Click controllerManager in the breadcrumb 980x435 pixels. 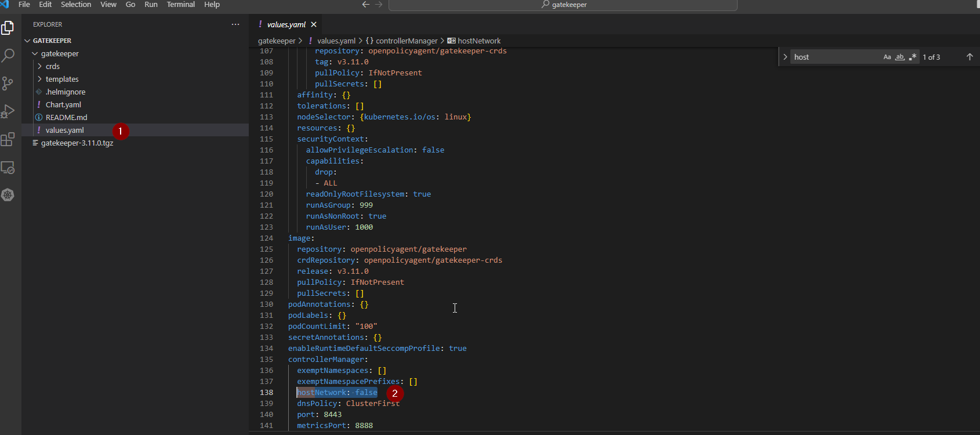(406, 41)
